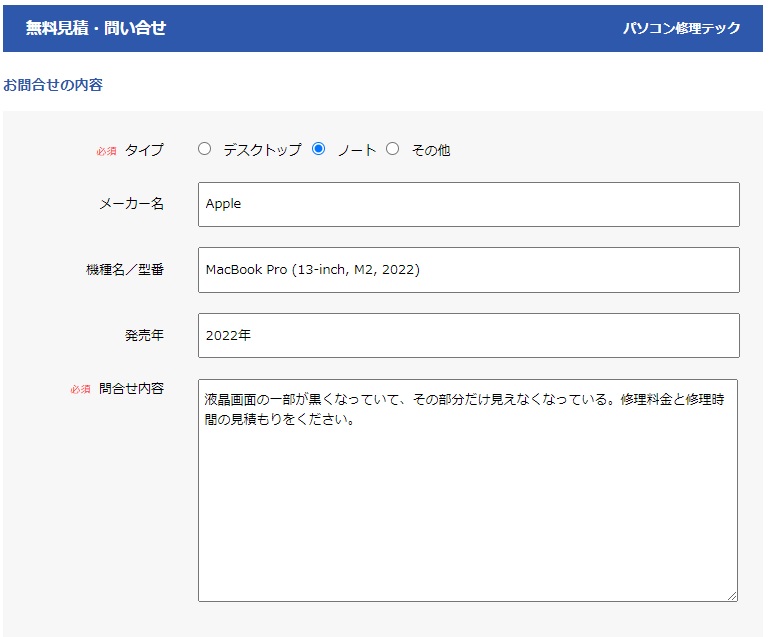Click the メーカー名 field label

[x=132, y=203]
